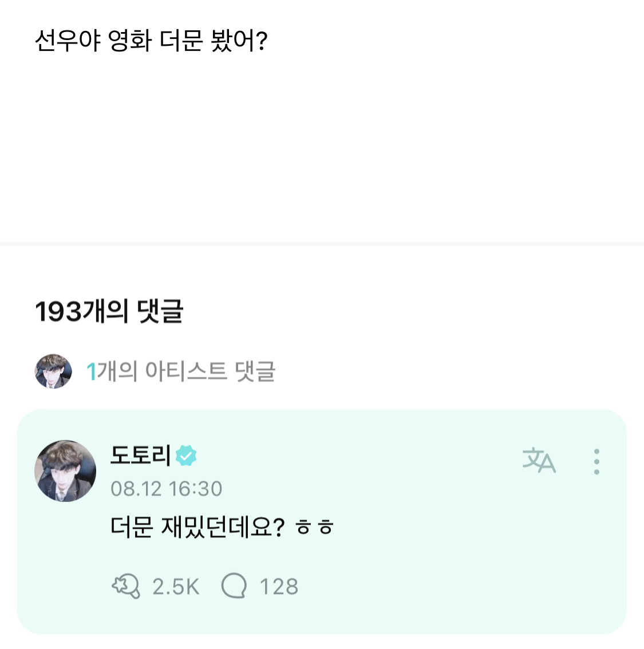This screenshot has width=644, height=649.
Task: Tap the 193개의 댓글 heading
Action: [x=109, y=312]
